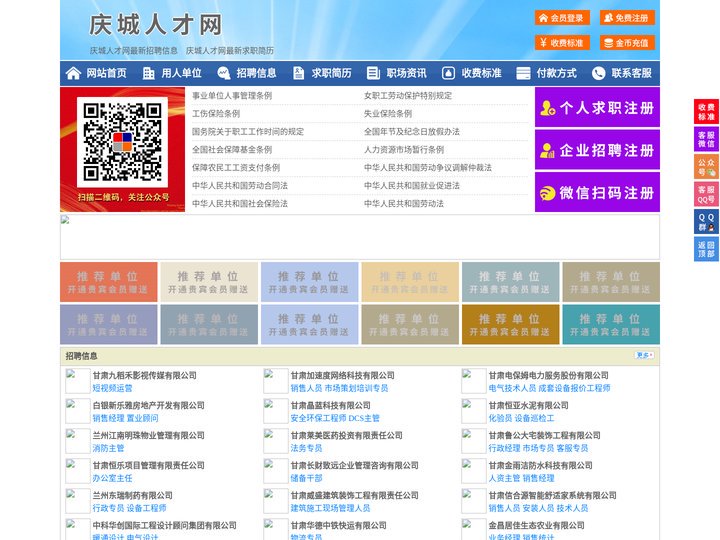
Task: Click logo thumbnail for 甘肃九相禾影视传媒有限公司
Action: 78,381
